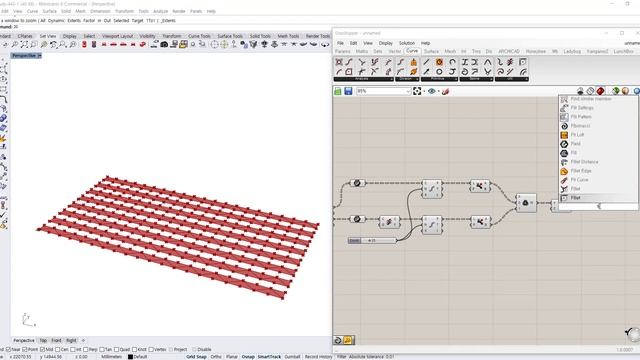This screenshot has width=640, height=360.
Task: Enable the Quad osnap checkbox
Action: tap(117, 349)
